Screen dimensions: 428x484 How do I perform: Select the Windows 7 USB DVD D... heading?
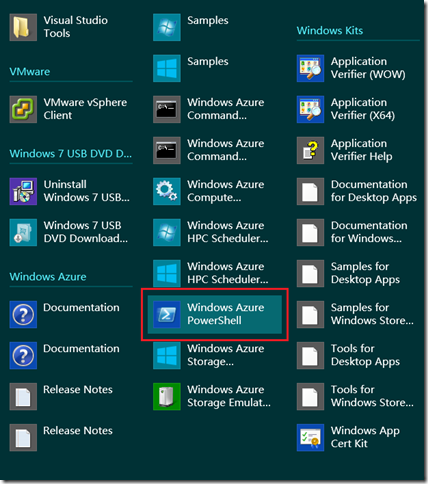click(71, 154)
